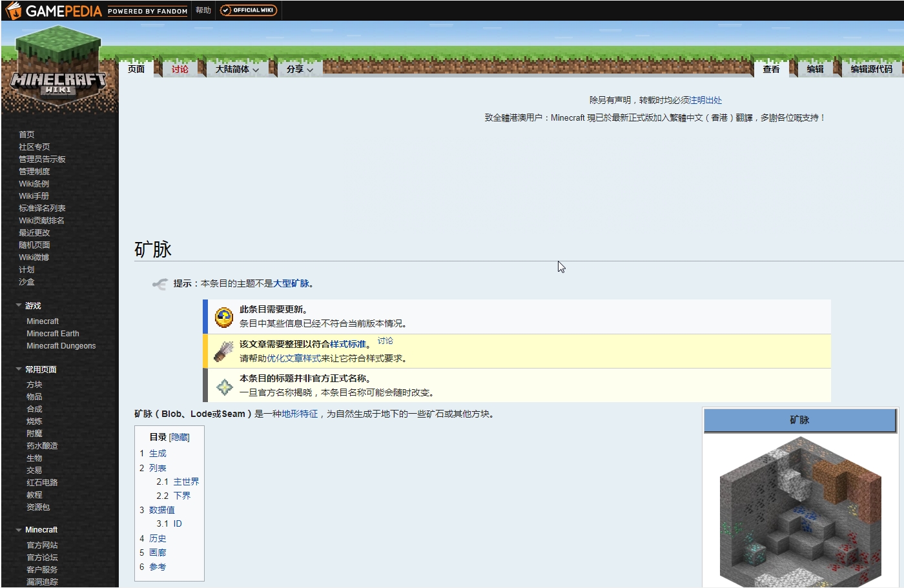Open Wiki条例 in the sidebar
This screenshot has height=588, width=904.
[34, 184]
